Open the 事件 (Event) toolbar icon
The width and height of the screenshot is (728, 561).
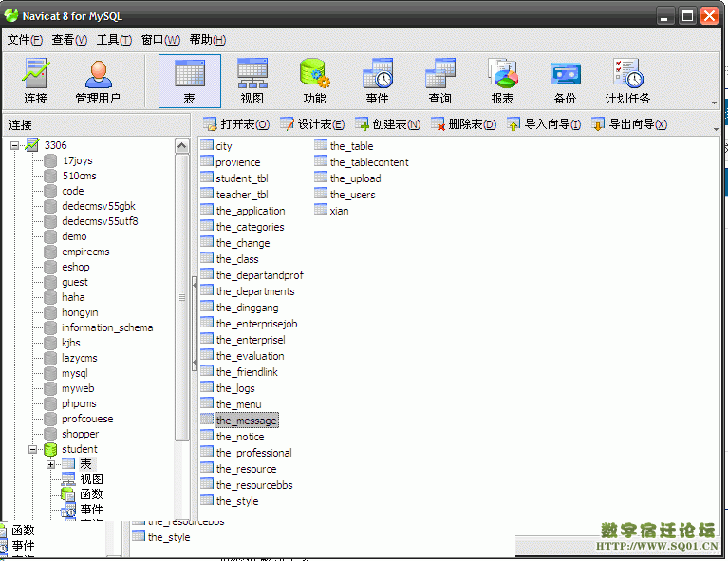pos(378,81)
